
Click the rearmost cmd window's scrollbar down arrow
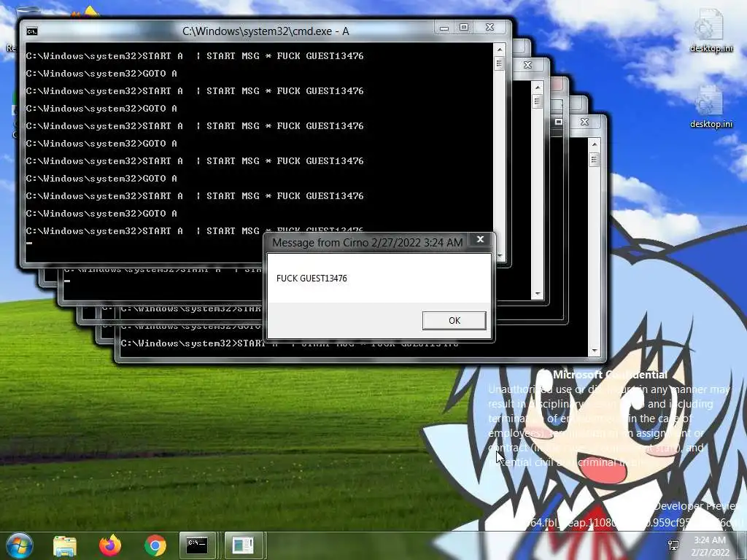[x=594, y=351]
